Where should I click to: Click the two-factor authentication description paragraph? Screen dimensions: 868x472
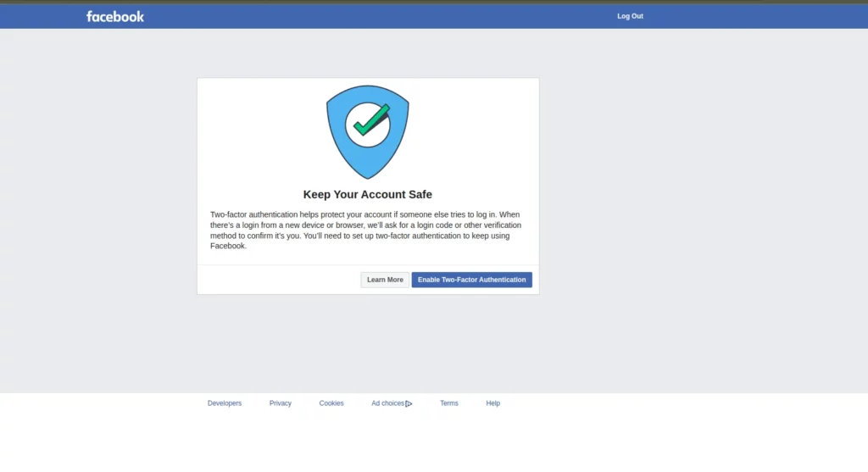364,230
